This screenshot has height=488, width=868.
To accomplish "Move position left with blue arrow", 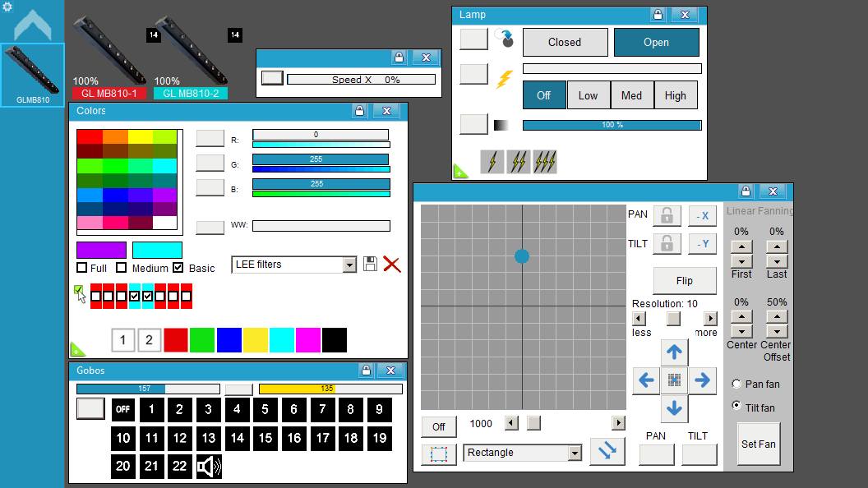I will pyautogui.click(x=646, y=380).
